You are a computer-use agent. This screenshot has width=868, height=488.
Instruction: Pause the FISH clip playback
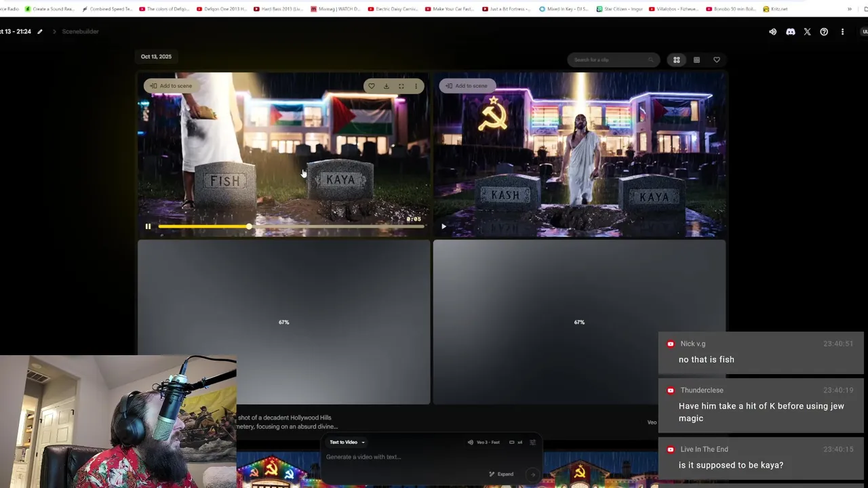click(148, 226)
